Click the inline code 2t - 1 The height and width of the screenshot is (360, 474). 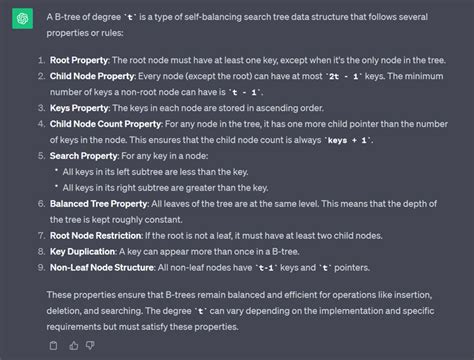pos(344,77)
